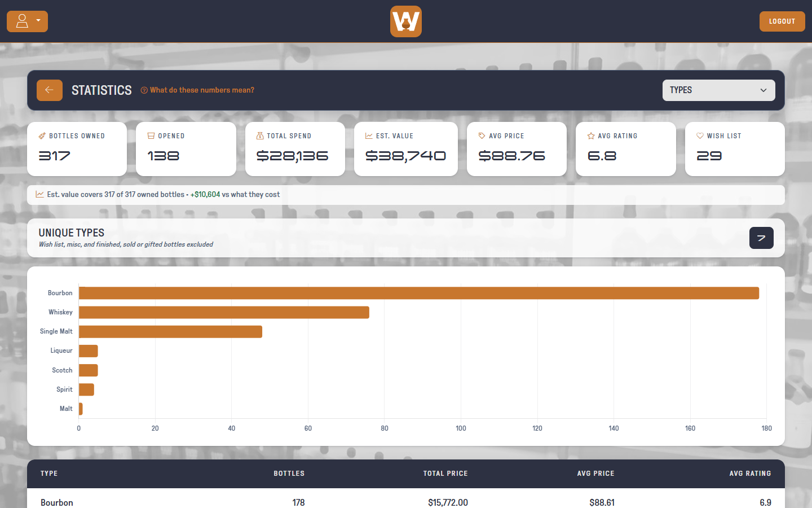This screenshot has width=812, height=508.
Task: Sort table by AVG PRICE header
Action: [x=596, y=474]
